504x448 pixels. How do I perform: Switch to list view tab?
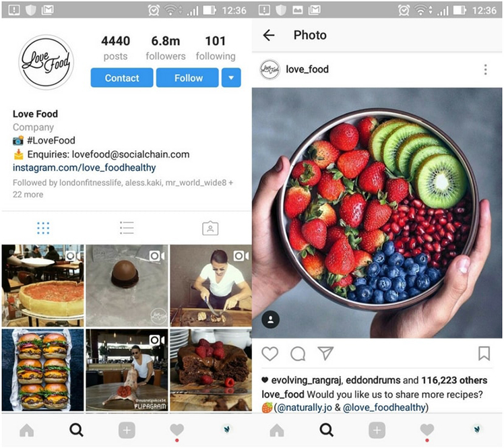coord(127,228)
